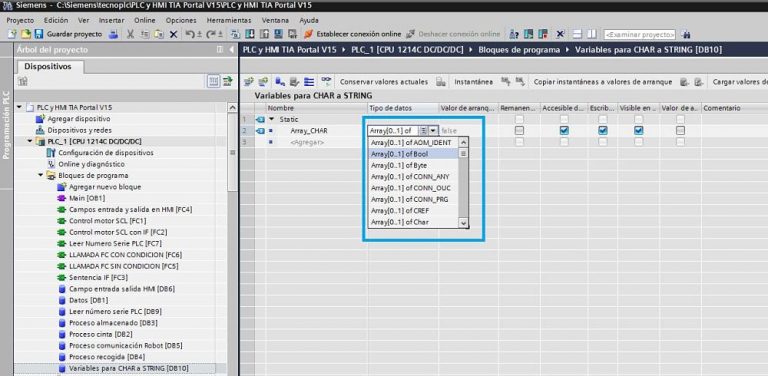Image resolution: width=768 pixels, height=376 pixels.
Task: Toggle details view icon in project tree
Action: [214, 82]
